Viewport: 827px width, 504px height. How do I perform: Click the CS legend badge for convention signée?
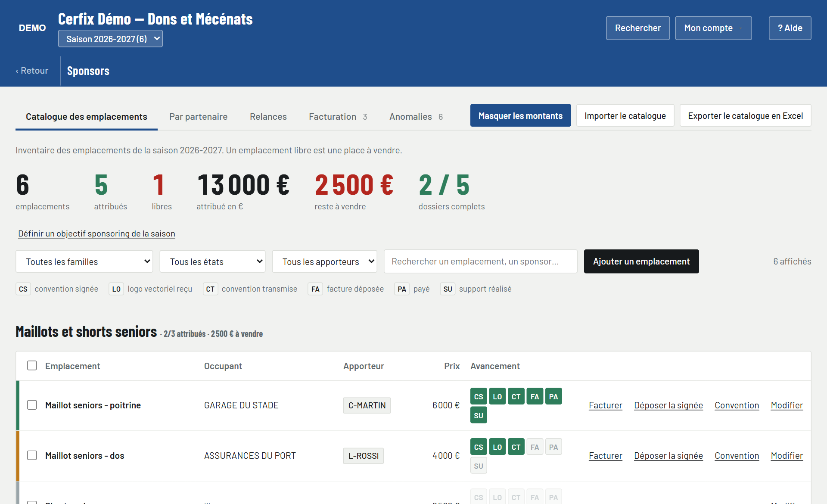(23, 289)
